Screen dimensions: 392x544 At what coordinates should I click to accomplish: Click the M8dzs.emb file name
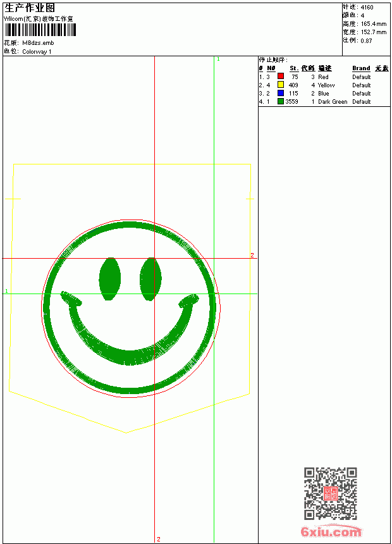tap(38, 43)
